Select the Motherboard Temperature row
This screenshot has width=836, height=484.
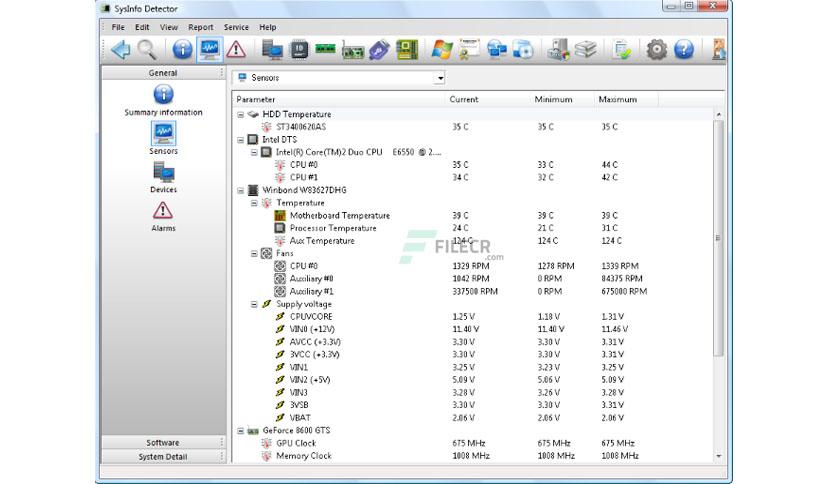click(473, 215)
